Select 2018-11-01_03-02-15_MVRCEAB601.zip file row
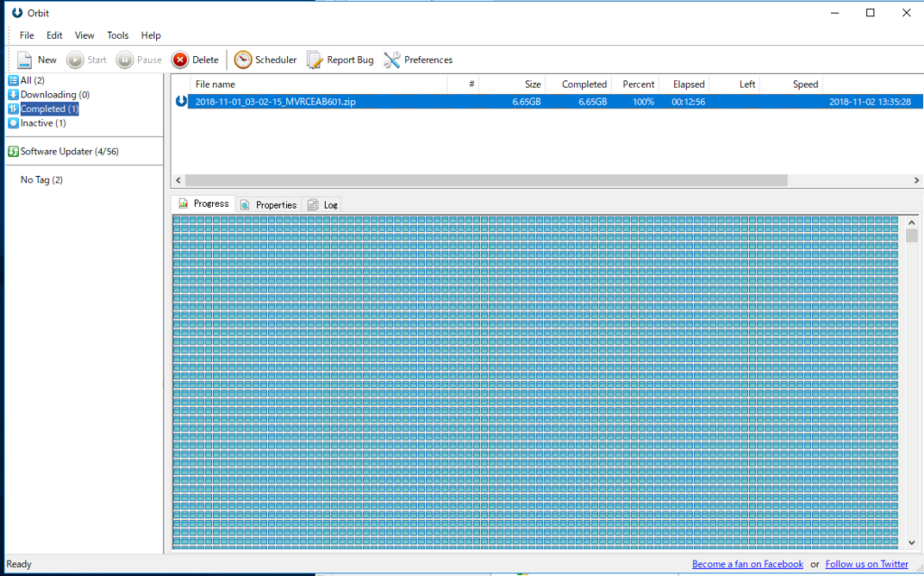924x576 pixels. (x=555, y=101)
